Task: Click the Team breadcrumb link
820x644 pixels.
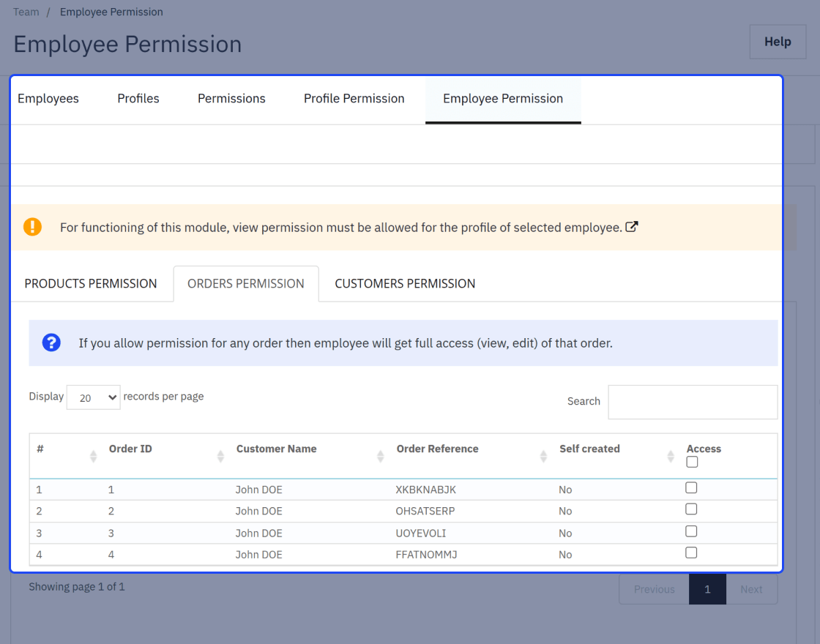Action: click(26, 12)
